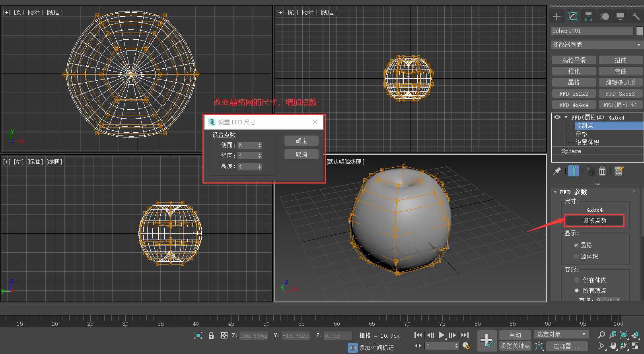This screenshot has width=644, height=354.
Task: Click 确定 in FFD size dialog
Action: pos(302,141)
